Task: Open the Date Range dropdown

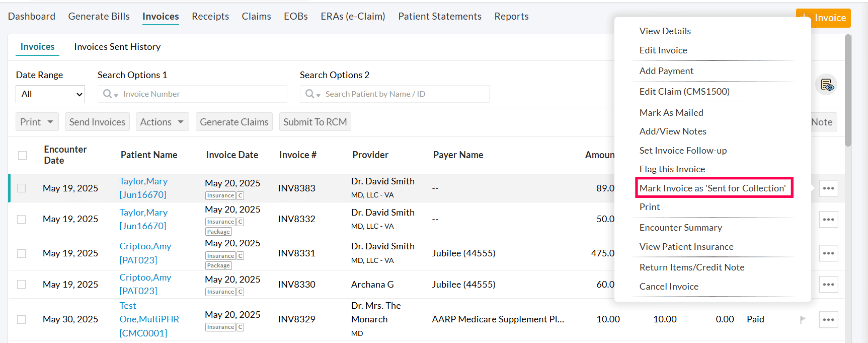Action: click(50, 94)
